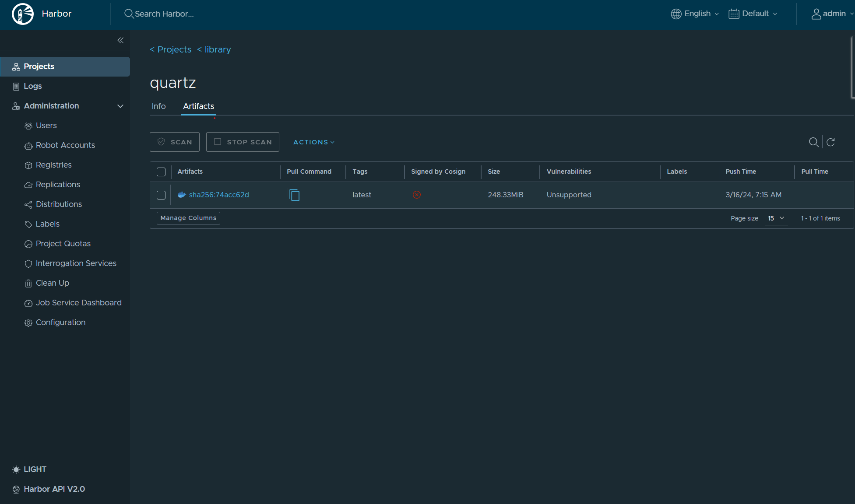Click the SCAN button
855x504 pixels.
tap(175, 142)
